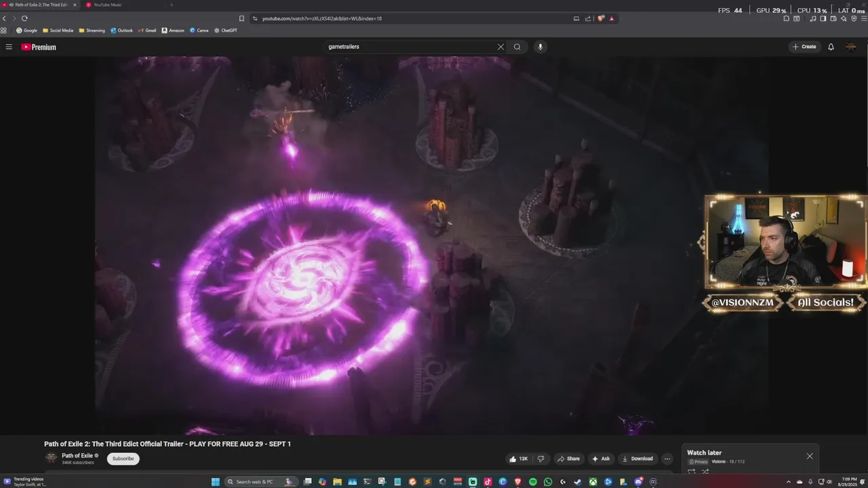Click the YouTube search magnifier button
This screenshot has height=488, width=868.
click(517, 47)
